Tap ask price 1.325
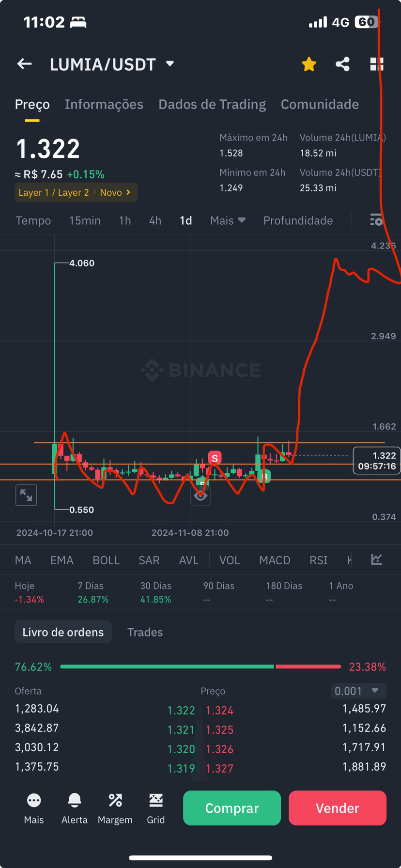Viewport: 401px width, 868px height. pos(220,730)
